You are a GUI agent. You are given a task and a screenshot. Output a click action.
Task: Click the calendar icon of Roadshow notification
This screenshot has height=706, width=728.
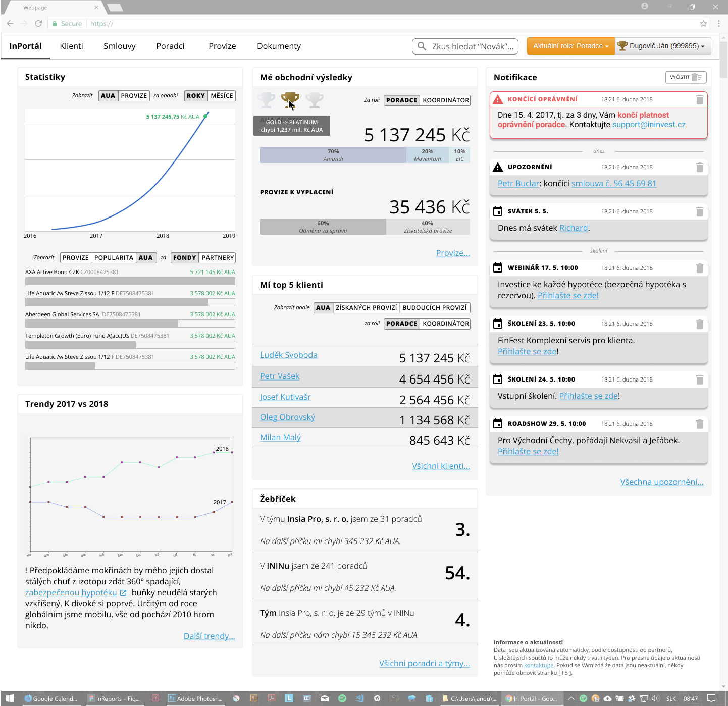coord(498,423)
